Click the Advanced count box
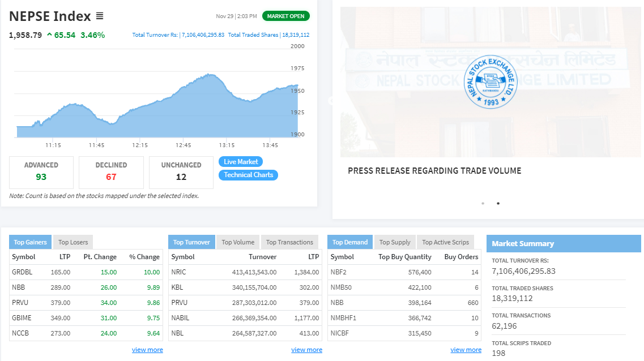Viewport: 644px width, 361px height. click(41, 172)
